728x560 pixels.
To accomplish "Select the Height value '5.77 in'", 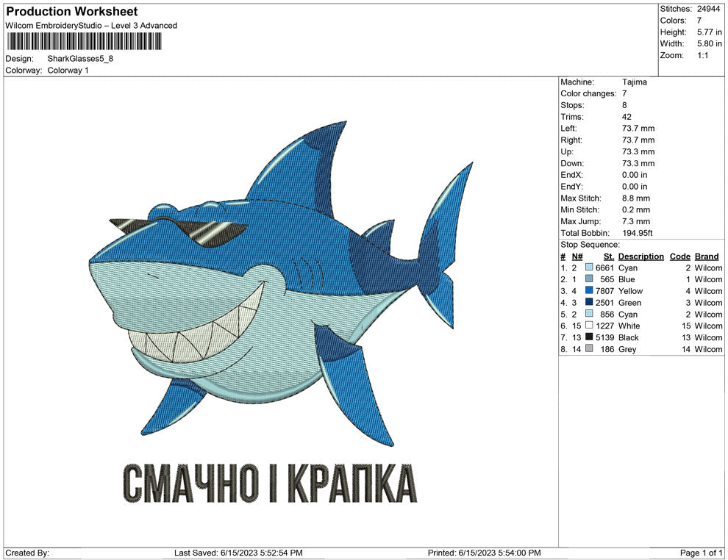I will coord(710,32).
